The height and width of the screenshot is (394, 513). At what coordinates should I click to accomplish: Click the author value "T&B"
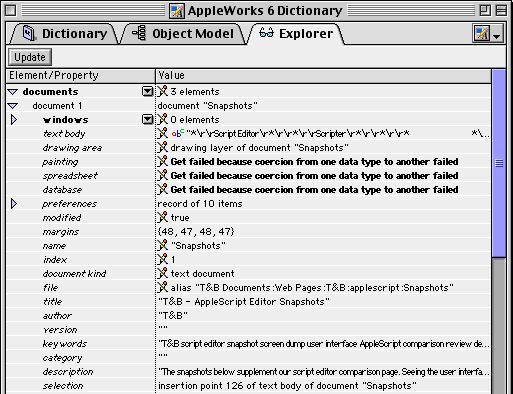click(x=173, y=315)
